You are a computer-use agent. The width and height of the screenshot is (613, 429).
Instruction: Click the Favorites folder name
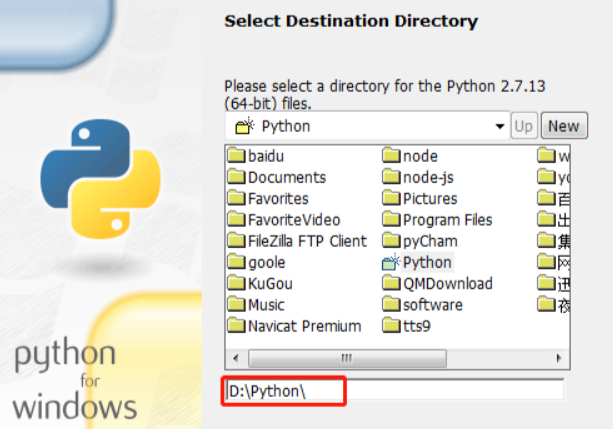(278, 198)
